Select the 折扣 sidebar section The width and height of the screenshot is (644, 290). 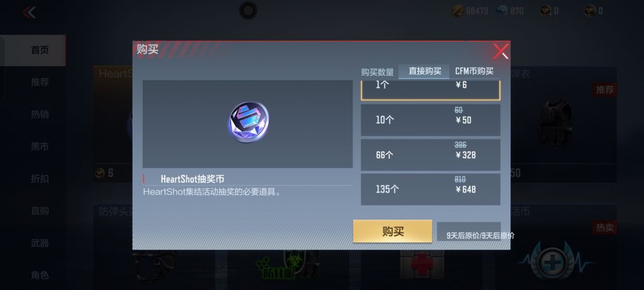click(40, 179)
